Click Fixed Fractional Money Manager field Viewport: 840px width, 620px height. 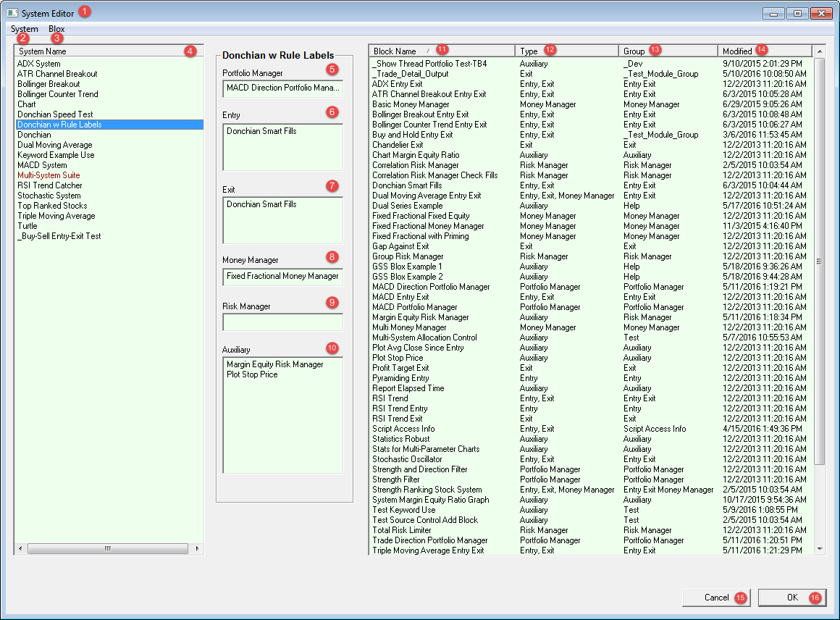tap(283, 277)
